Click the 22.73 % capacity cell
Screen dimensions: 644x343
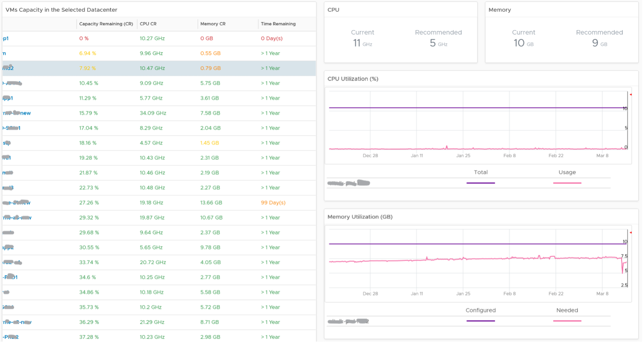(89, 188)
